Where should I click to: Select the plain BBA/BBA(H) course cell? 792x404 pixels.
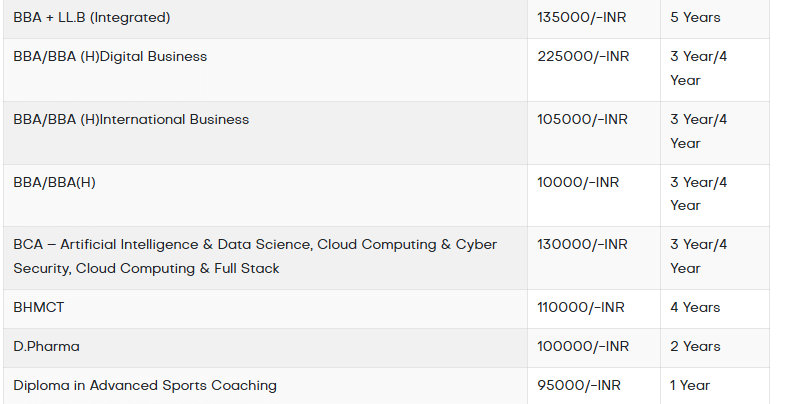54,182
